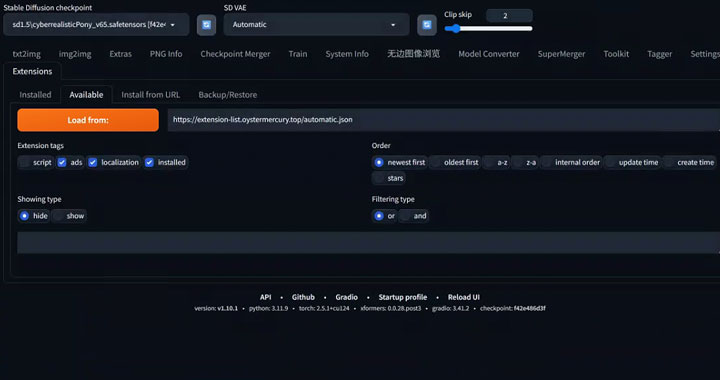Screen dimensions: 720x380
Task: Select z-a sort order
Action: coord(525,162)
